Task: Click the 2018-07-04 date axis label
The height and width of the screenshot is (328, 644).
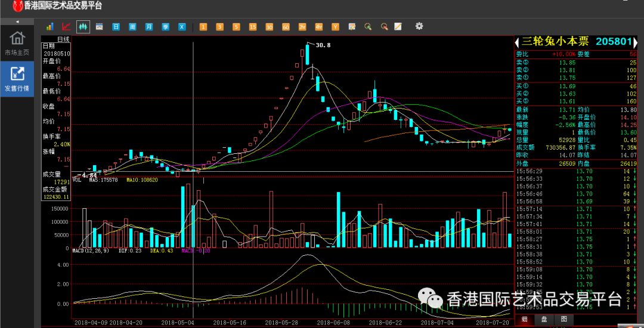Action: 437,323
